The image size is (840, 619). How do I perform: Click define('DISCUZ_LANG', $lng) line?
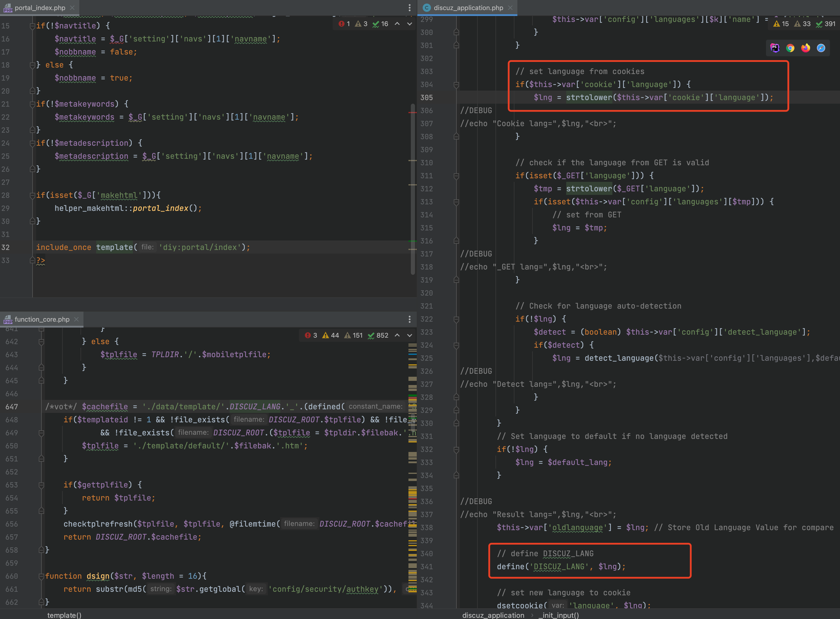click(561, 567)
